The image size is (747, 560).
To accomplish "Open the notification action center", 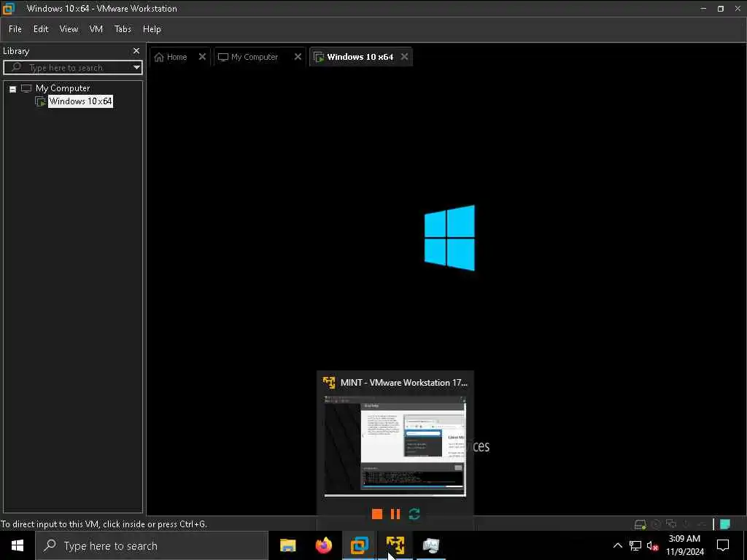I will (x=723, y=545).
